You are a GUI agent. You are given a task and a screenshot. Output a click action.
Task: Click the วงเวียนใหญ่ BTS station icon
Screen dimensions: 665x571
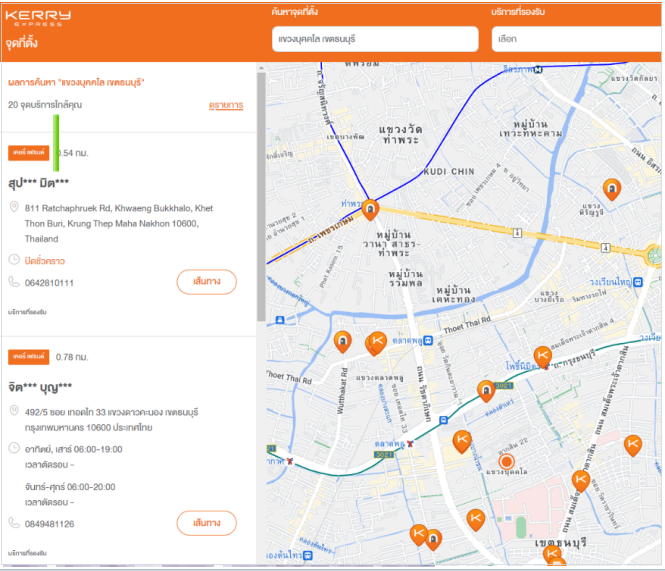[638, 282]
